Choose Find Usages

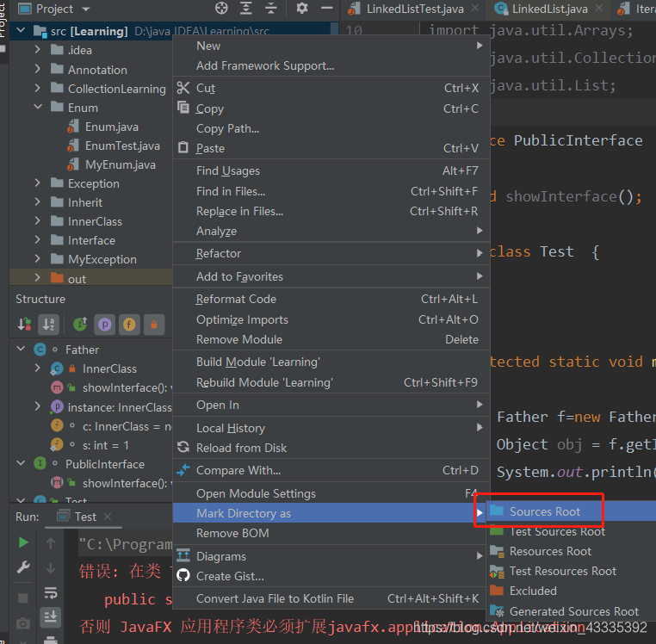(x=331, y=170)
